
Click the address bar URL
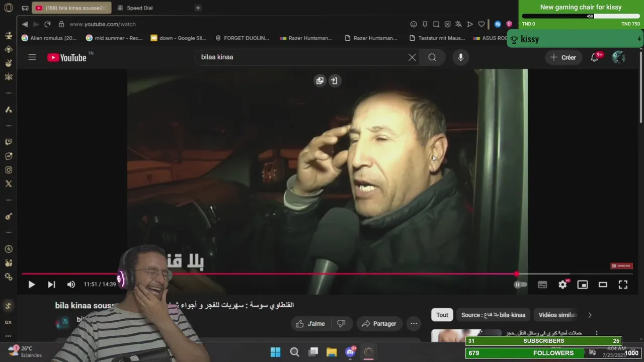[x=103, y=24]
